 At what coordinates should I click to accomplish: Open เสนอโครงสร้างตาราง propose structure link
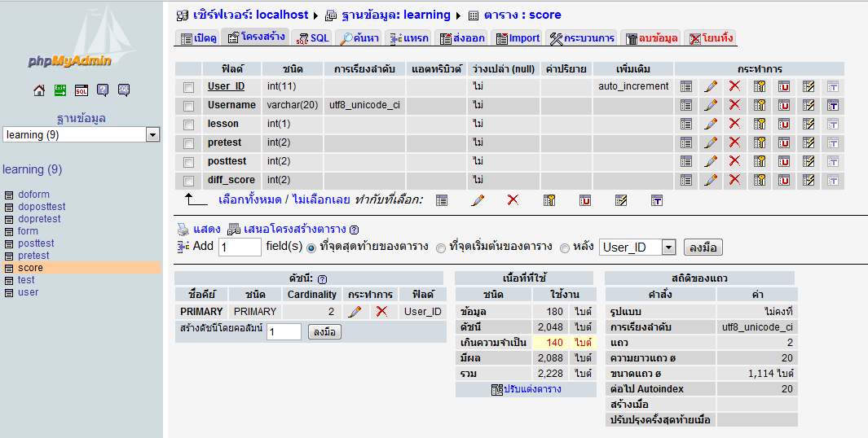(294, 229)
